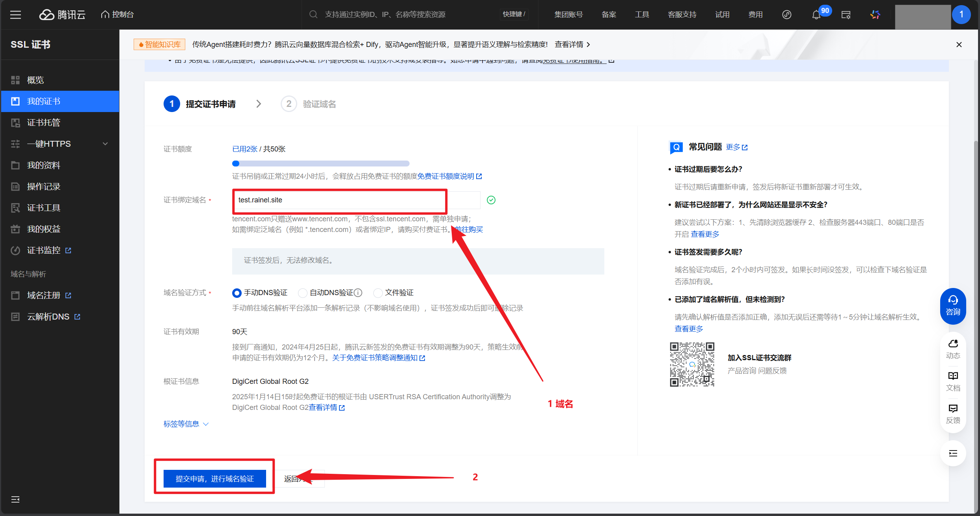This screenshot has height=516, width=980.
Task: Click 提交申请，进行域名验证 button
Action: tap(215, 479)
